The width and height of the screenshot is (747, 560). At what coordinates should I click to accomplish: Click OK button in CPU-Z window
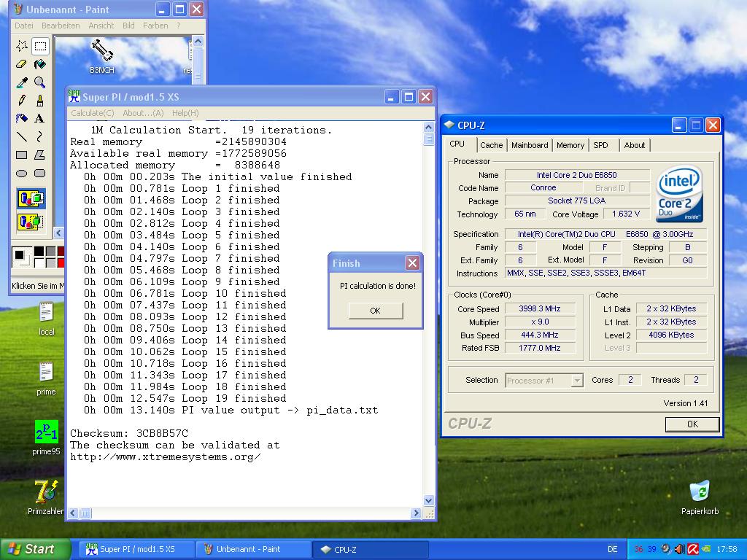(x=692, y=424)
